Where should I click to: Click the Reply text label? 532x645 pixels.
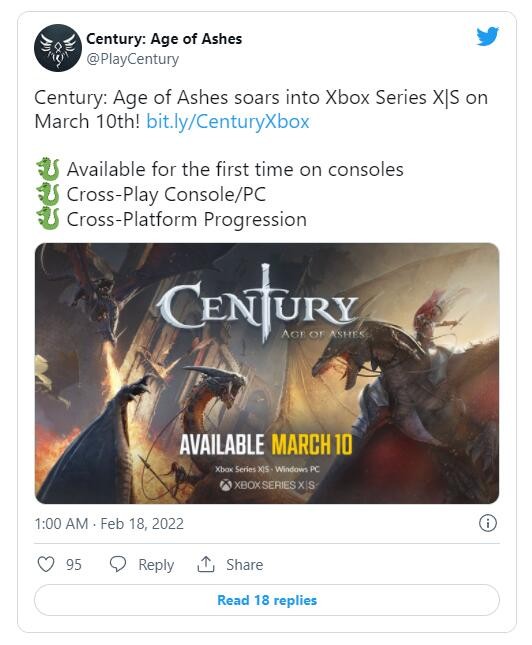(156, 565)
